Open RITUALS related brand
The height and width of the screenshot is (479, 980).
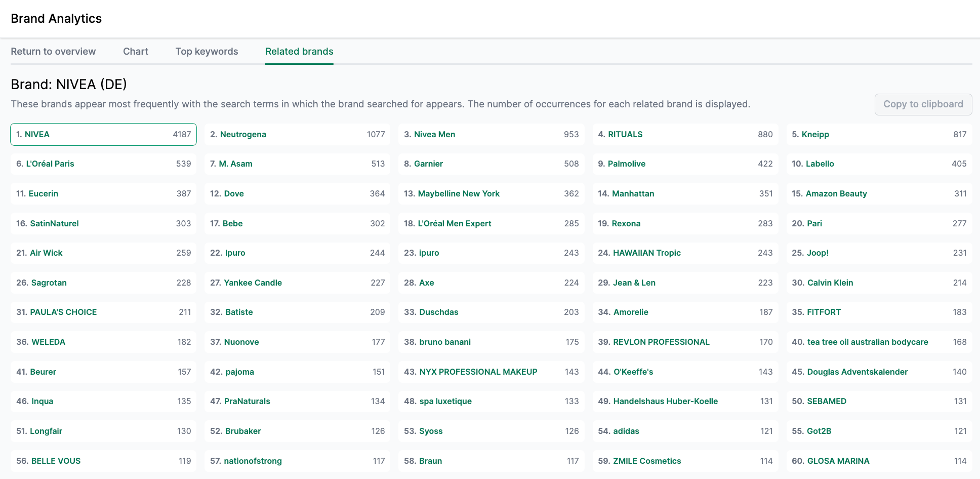(x=625, y=134)
